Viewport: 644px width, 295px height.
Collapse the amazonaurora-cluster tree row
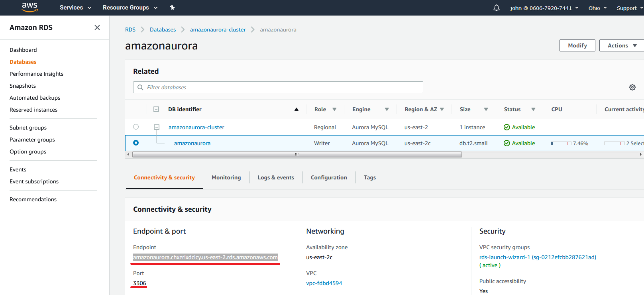tap(157, 127)
